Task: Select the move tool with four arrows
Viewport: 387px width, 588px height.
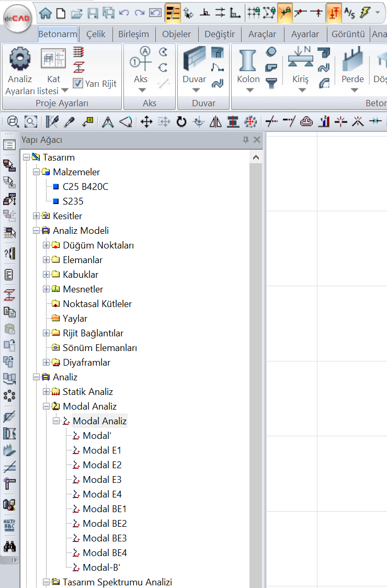Action: 146,122
